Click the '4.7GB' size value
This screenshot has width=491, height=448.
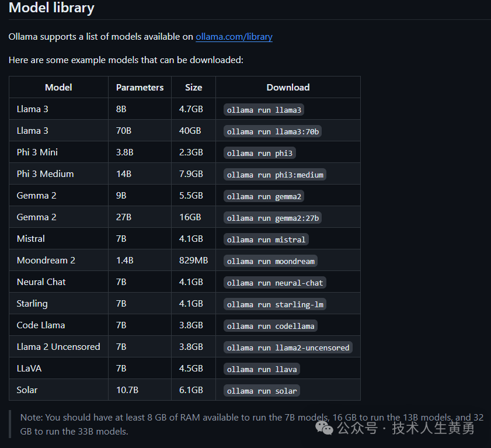click(x=191, y=109)
